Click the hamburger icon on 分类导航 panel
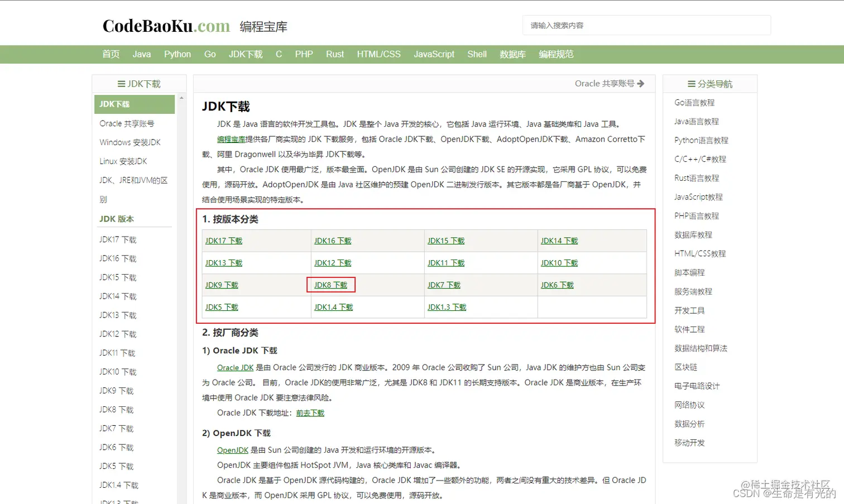 [x=690, y=83]
